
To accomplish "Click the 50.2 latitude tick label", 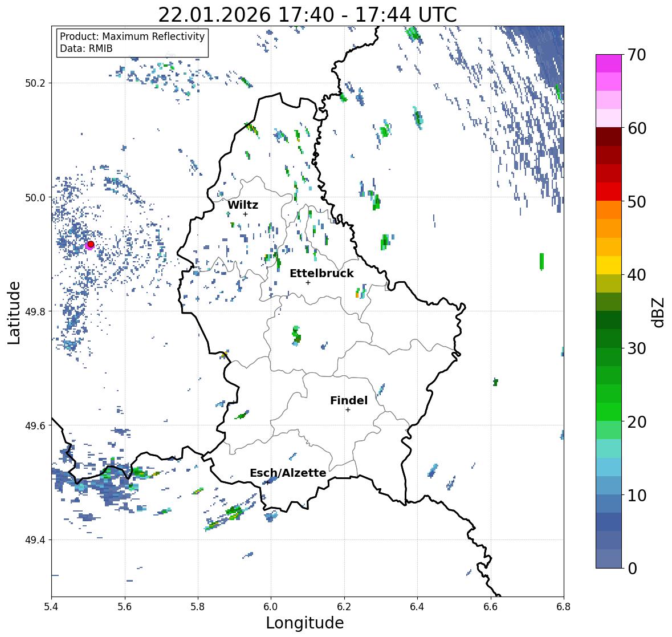I will (35, 83).
